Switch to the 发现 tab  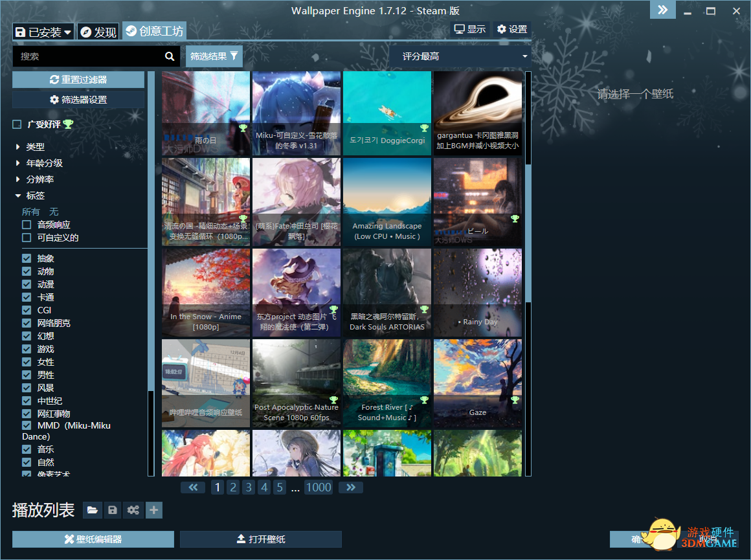point(98,32)
